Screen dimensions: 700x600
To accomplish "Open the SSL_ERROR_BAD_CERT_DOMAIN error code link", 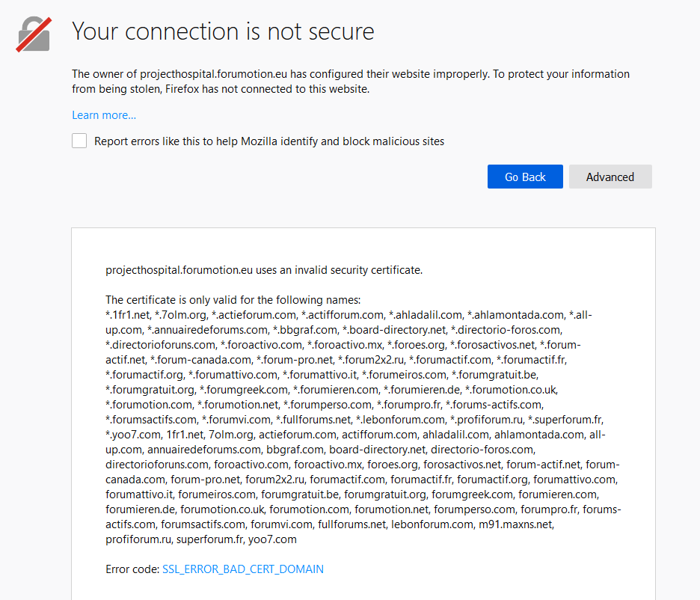I will point(243,569).
